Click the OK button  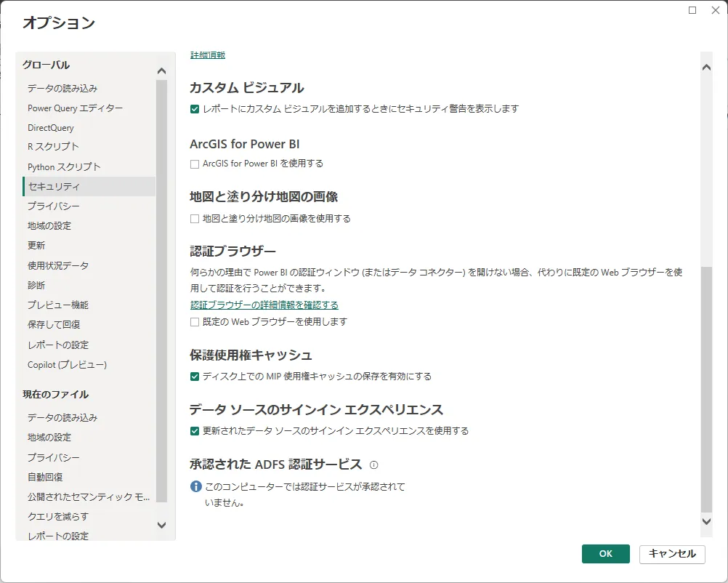605,554
